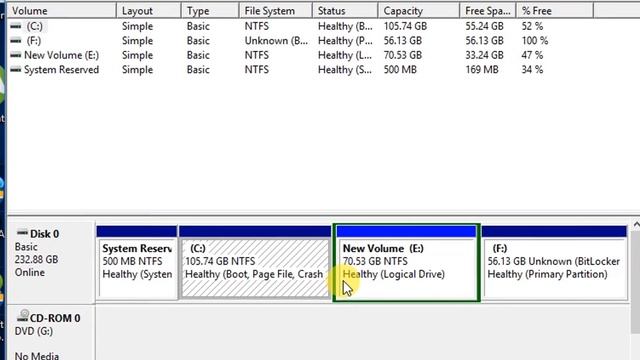Select the (C:) partition block in Disk 0
This screenshot has height=360, width=640.
click(255, 263)
